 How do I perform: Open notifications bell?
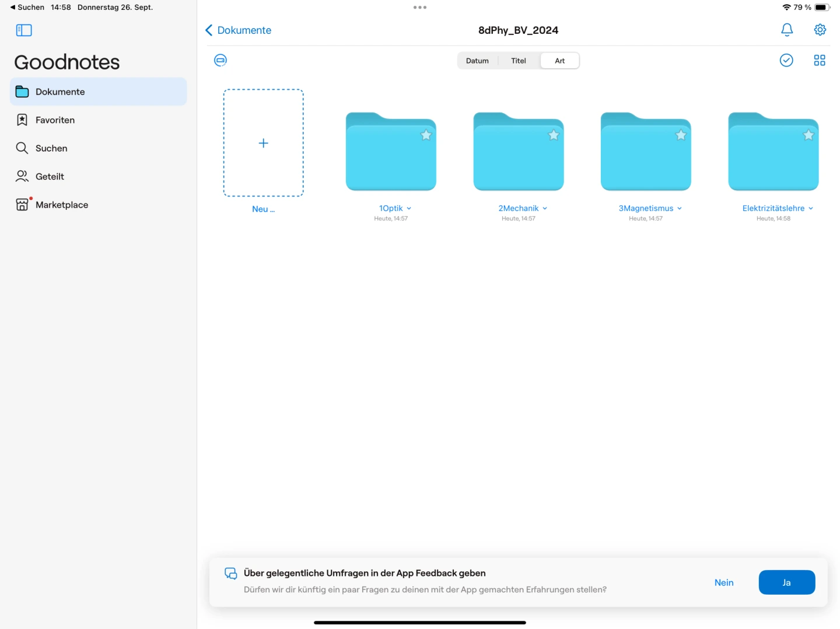[x=786, y=30]
